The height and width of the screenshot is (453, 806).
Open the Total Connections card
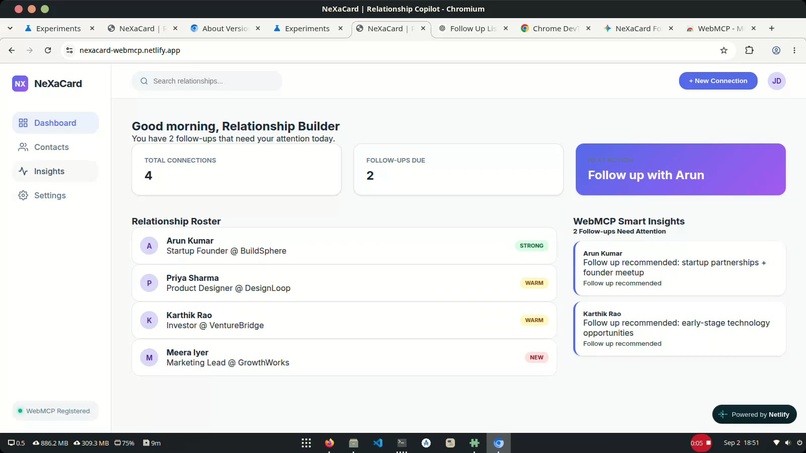click(236, 169)
